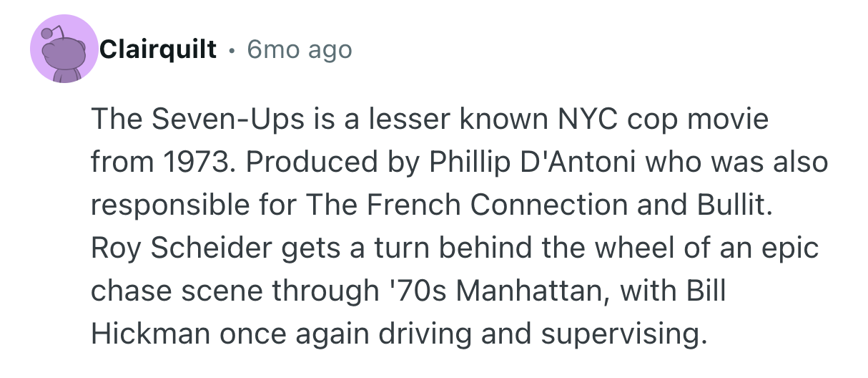Open the Clairquilt username profile link
The height and width of the screenshot is (378, 868).
(158, 49)
